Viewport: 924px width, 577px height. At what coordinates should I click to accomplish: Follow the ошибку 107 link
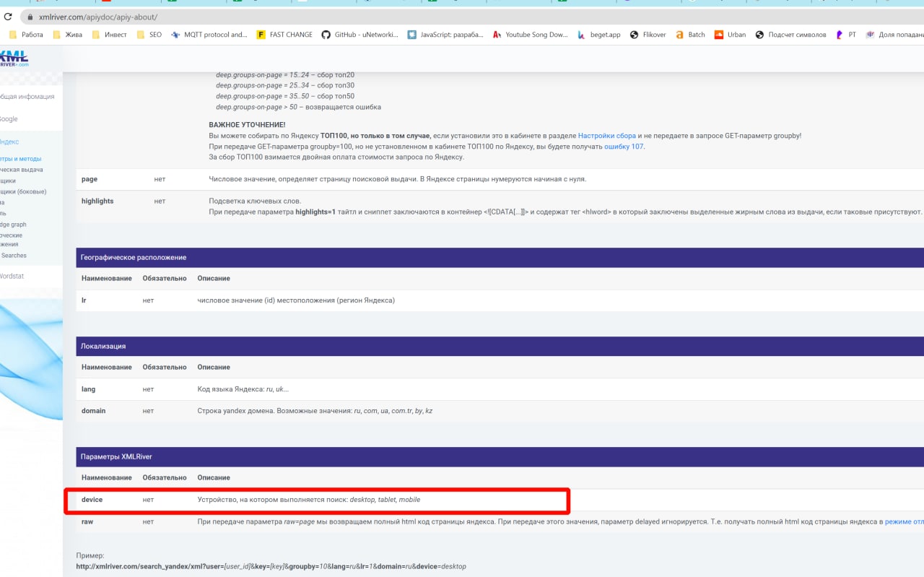624,147
